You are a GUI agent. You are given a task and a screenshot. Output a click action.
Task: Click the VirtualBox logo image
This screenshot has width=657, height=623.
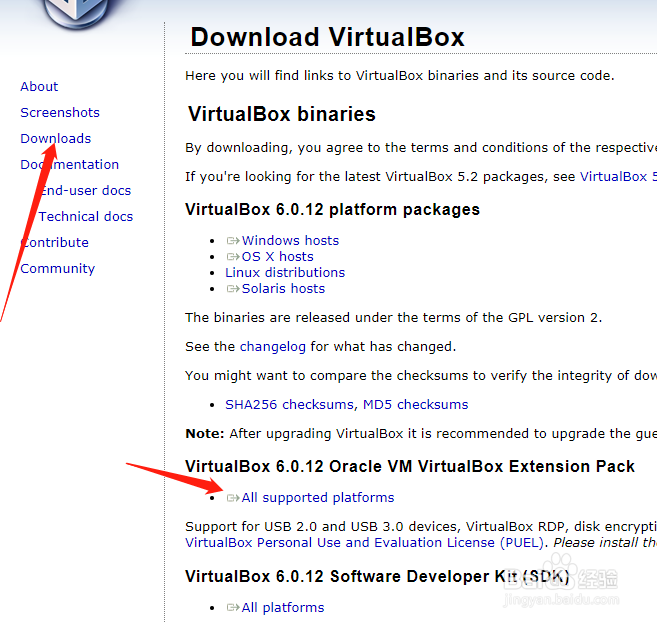pos(75,13)
